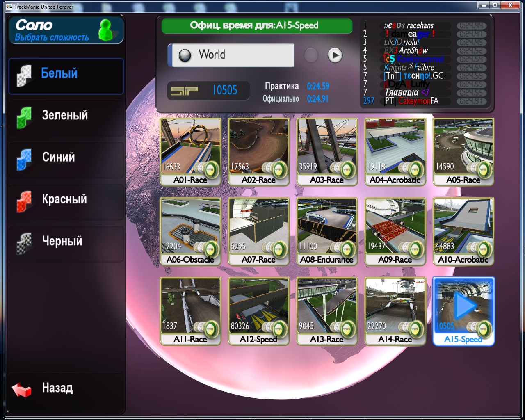Click the medal on A12-Speed thumbnail

(x=278, y=328)
